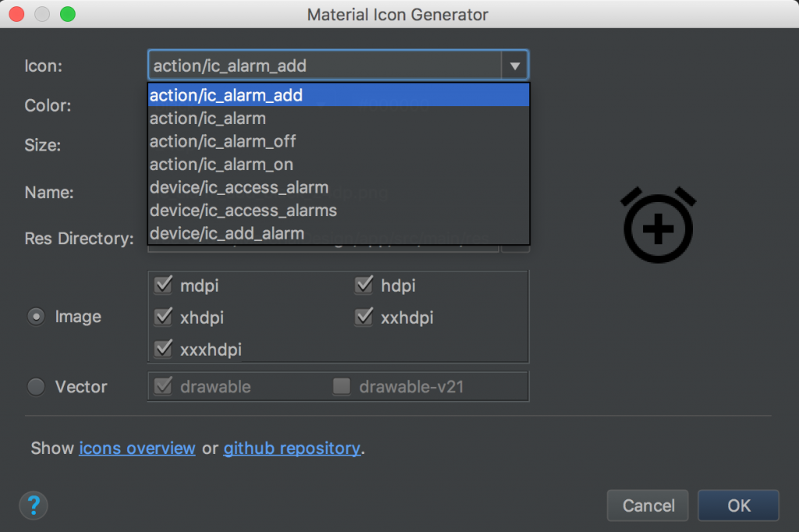Open the github repository link
This screenshot has width=799, height=532.
[x=292, y=449]
